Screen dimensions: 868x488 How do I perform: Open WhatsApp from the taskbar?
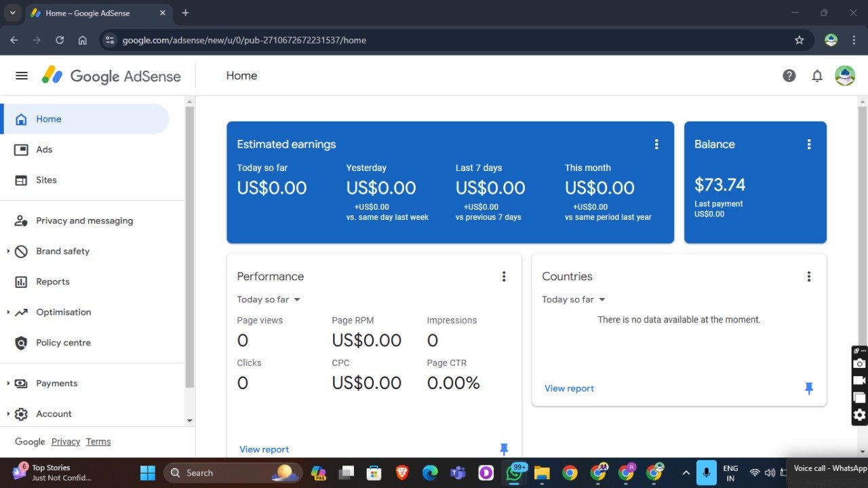click(x=515, y=472)
